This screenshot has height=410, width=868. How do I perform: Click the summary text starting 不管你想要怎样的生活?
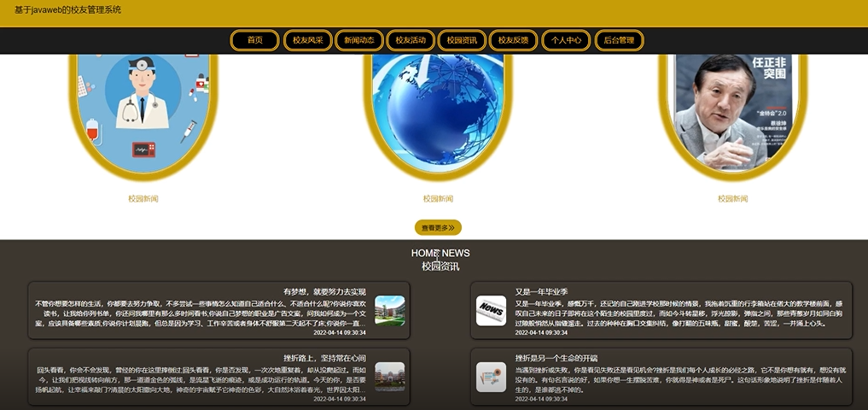click(201, 313)
